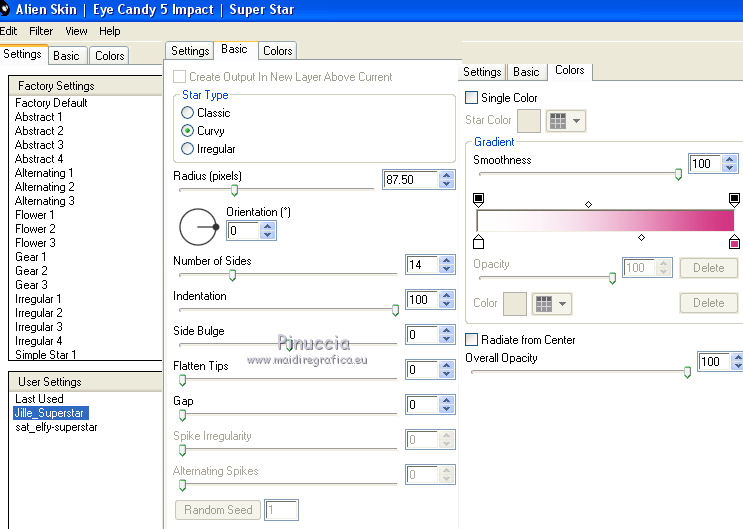Image resolution: width=743 pixels, height=529 pixels.
Task: Click Delete button next to Color
Action: 708,303
